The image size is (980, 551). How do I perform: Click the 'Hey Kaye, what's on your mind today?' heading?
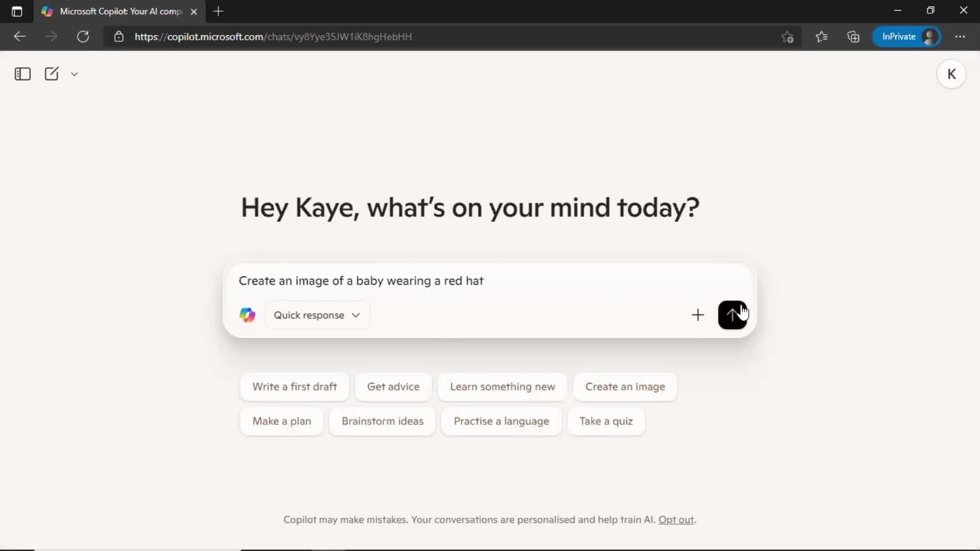[470, 208]
